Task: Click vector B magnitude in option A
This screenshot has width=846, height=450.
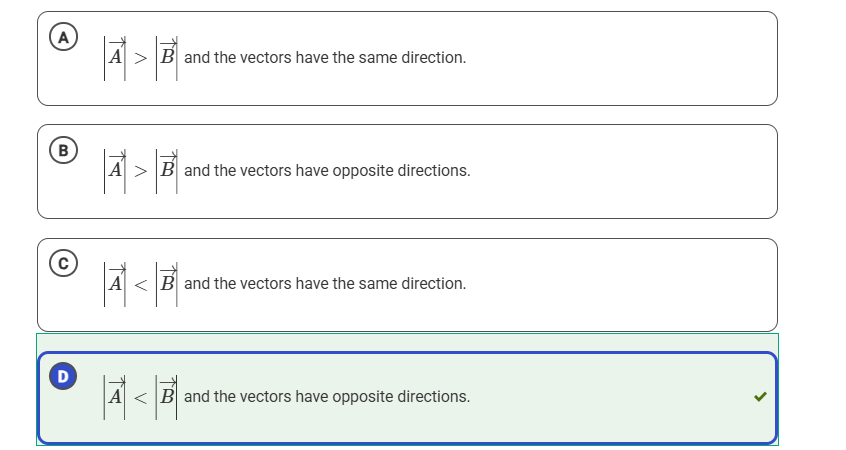Action: point(167,58)
